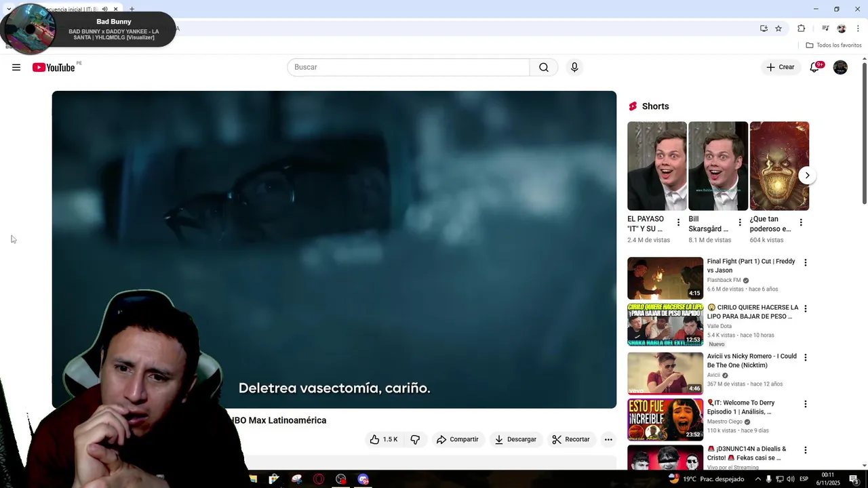Open options for 'IT: Welcome To Derry' video
Image resolution: width=868 pixels, height=488 pixels.
click(806, 404)
